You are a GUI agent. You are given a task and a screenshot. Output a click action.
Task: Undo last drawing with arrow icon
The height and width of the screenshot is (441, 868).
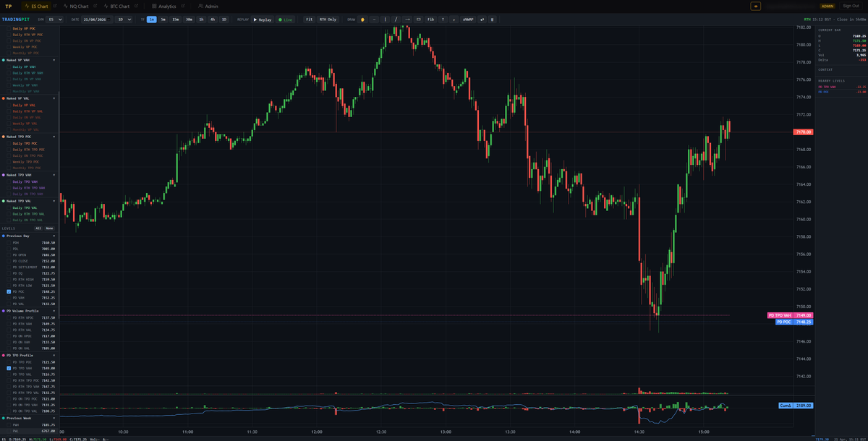(x=482, y=20)
